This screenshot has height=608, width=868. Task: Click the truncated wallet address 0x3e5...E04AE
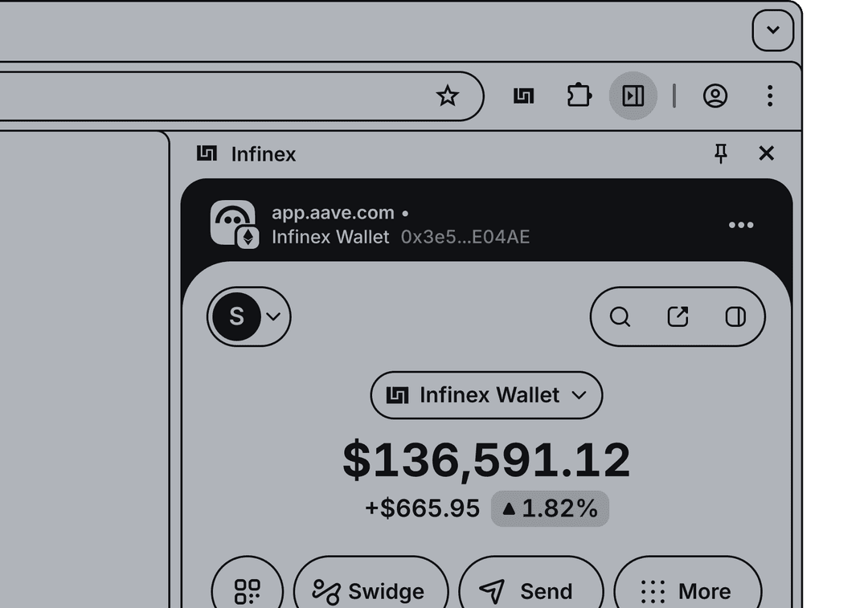pyautogui.click(x=463, y=237)
